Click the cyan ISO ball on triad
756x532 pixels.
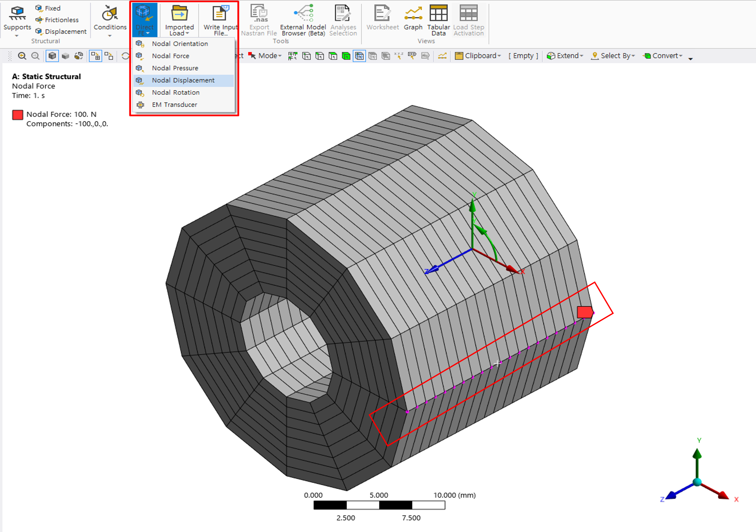pos(697,482)
